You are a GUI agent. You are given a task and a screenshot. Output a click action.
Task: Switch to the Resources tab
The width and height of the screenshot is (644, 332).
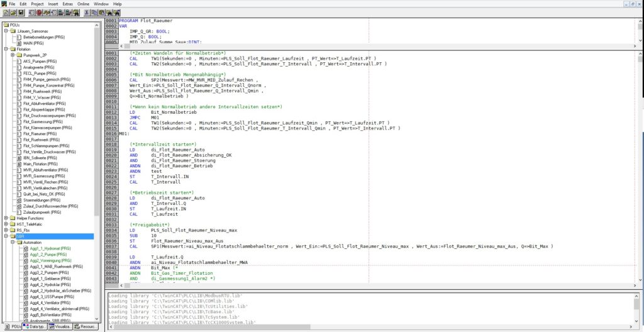click(x=86, y=327)
